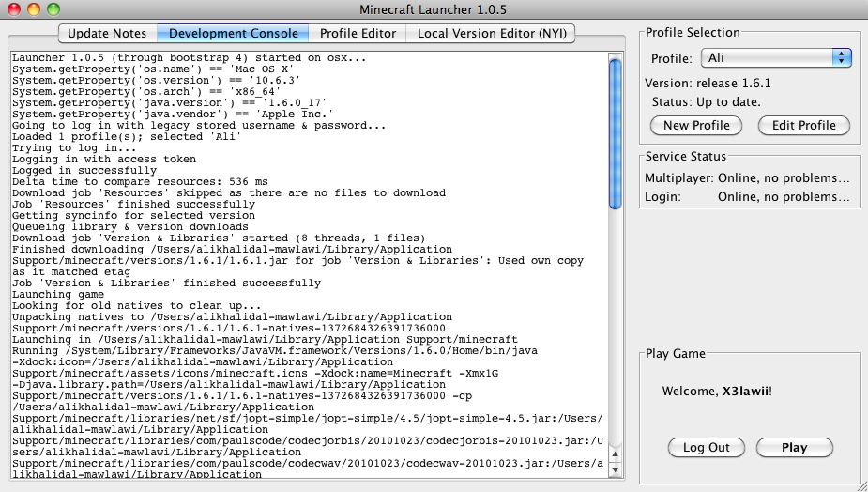Click 'Version: release 1.6.1' text
868x492 pixels.
click(x=708, y=84)
